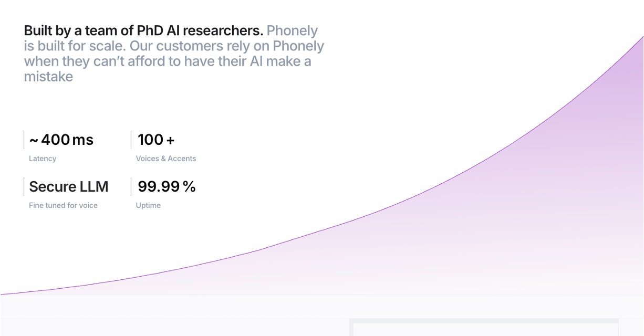Click the "Latency" caption

[43, 159]
